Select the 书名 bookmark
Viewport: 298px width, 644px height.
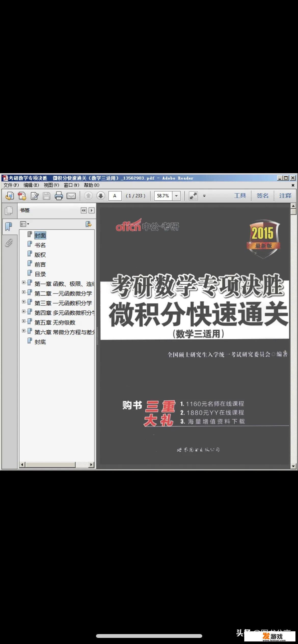coord(40,245)
